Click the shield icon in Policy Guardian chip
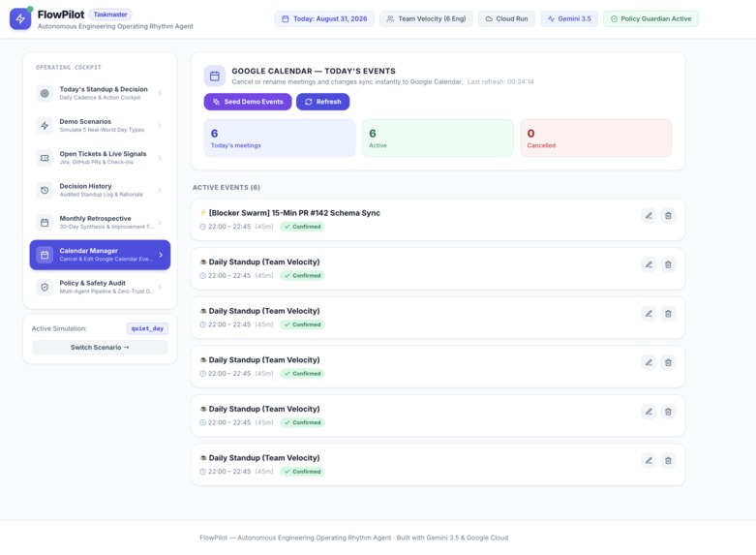 [614, 18]
